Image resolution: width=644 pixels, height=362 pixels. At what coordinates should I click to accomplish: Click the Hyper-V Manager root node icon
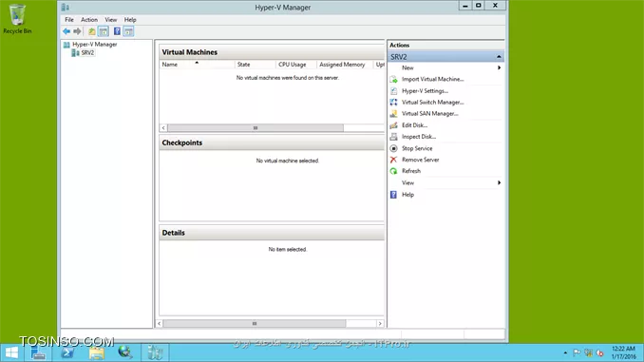(66, 45)
